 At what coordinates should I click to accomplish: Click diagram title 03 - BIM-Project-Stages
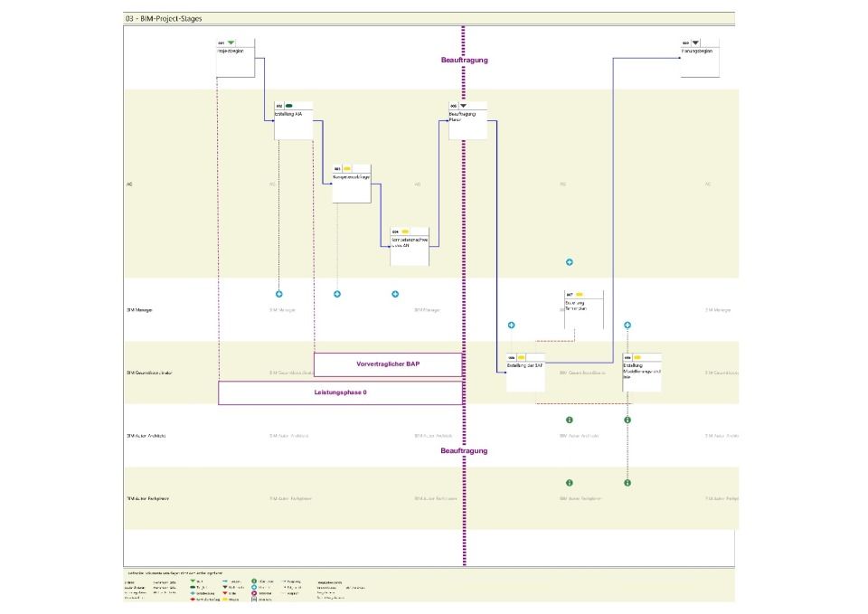pos(164,19)
